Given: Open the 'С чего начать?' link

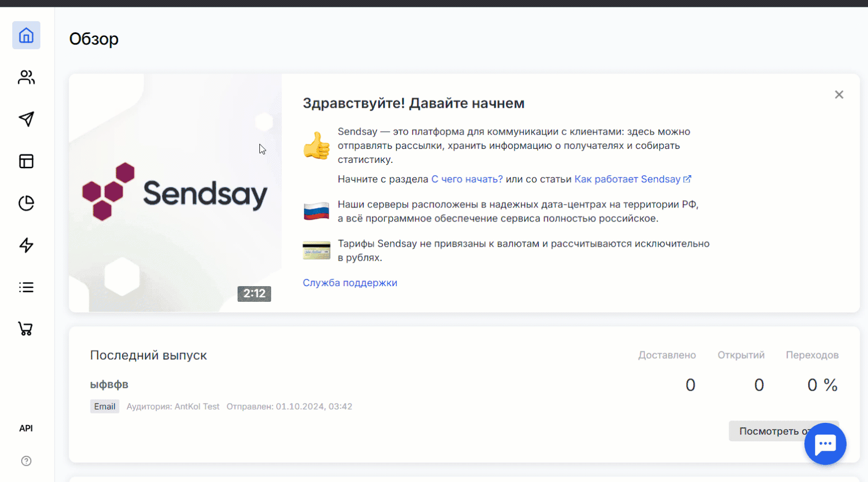Looking at the screenshot, I should point(466,179).
